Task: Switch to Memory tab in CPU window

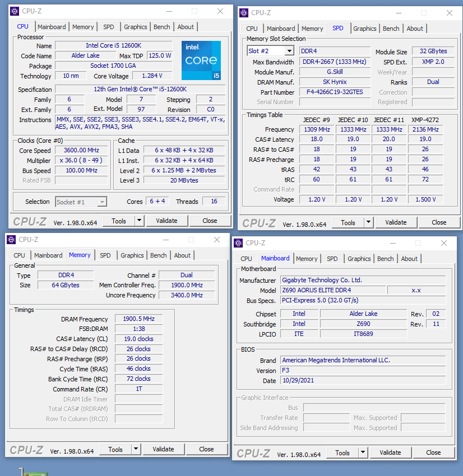Action: 83,27
